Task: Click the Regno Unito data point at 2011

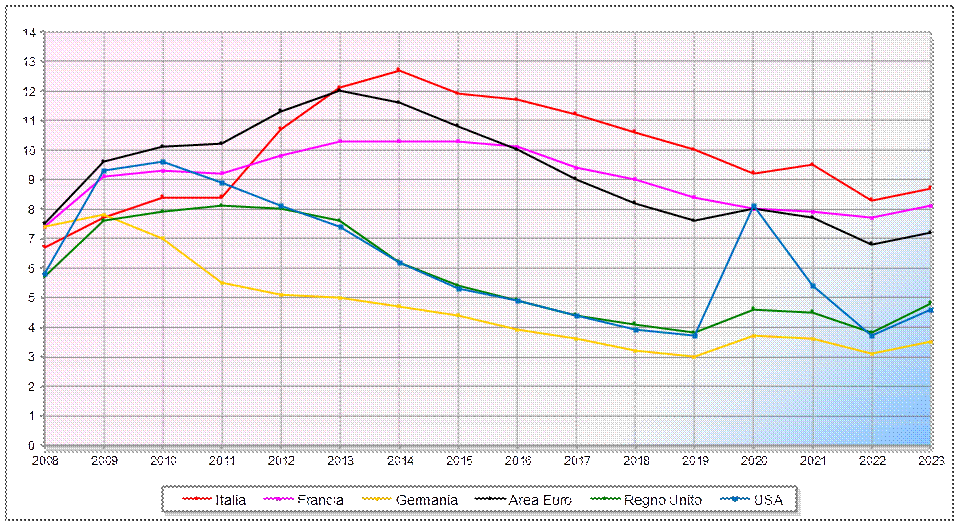Action: [221, 206]
